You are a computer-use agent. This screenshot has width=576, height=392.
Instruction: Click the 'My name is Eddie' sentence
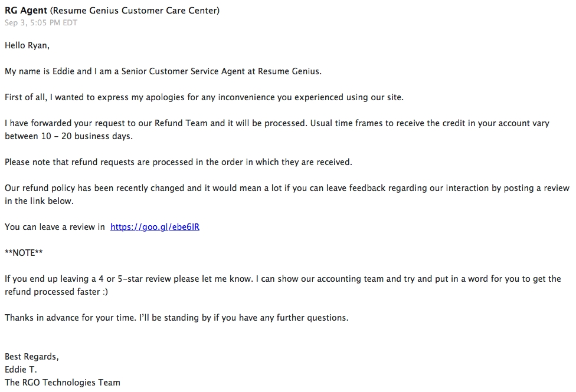pos(163,71)
